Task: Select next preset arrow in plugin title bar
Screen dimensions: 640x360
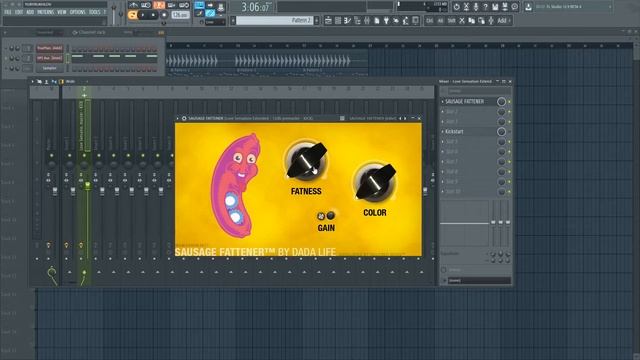Action: tap(405, 118)
